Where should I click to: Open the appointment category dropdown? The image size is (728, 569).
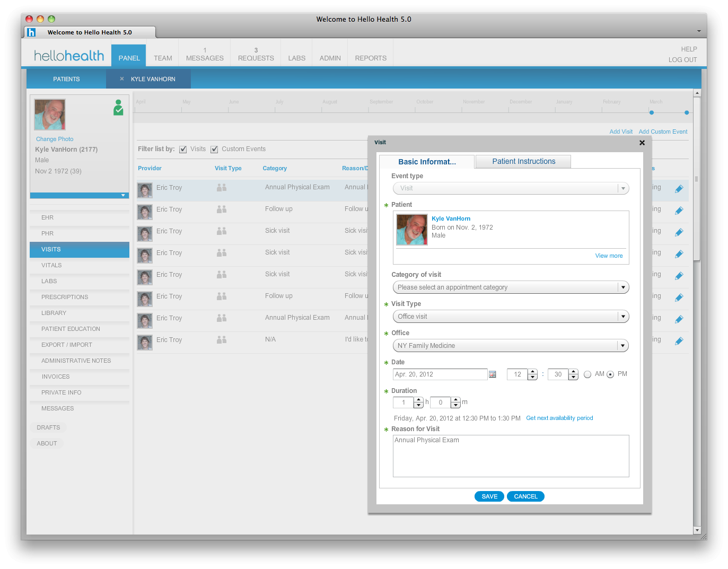pyautogui.click(x=622, y=287)
